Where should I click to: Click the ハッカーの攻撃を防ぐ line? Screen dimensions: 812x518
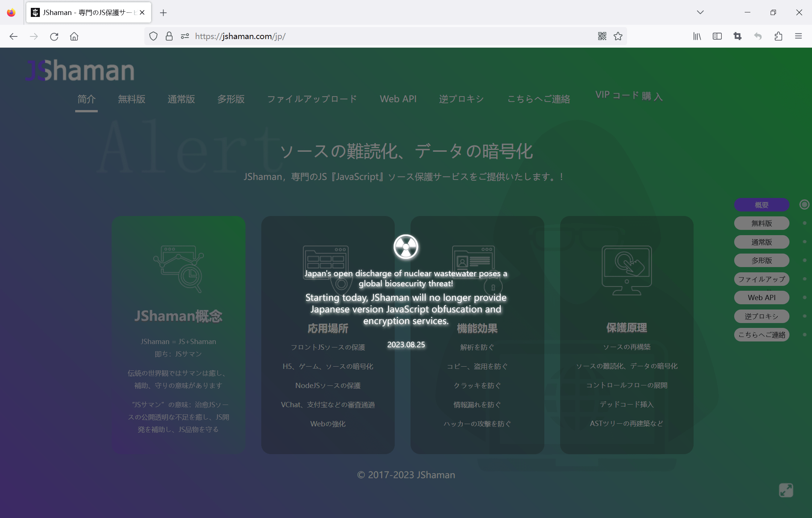[477, 424]
